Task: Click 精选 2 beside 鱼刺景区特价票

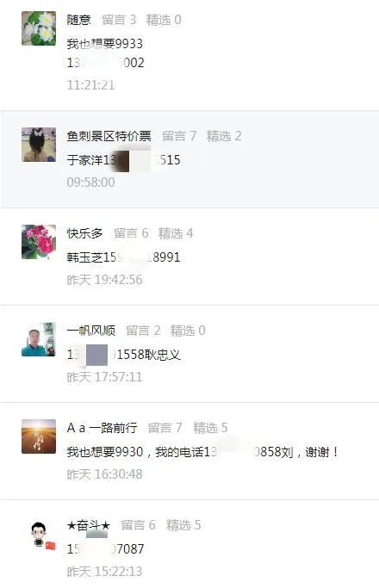Action: coord(224,136)
